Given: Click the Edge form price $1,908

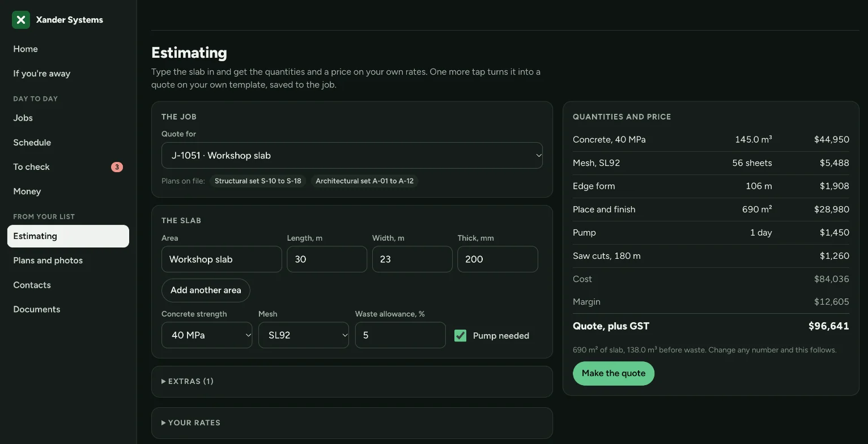Looking at the screenshot, I should (x=835, y=186).
